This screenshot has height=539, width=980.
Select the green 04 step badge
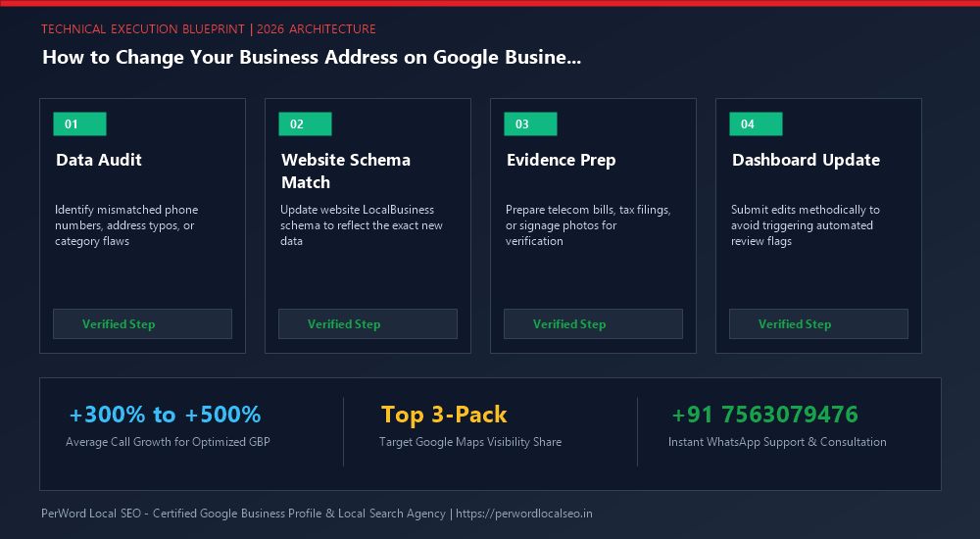[756, 123]
